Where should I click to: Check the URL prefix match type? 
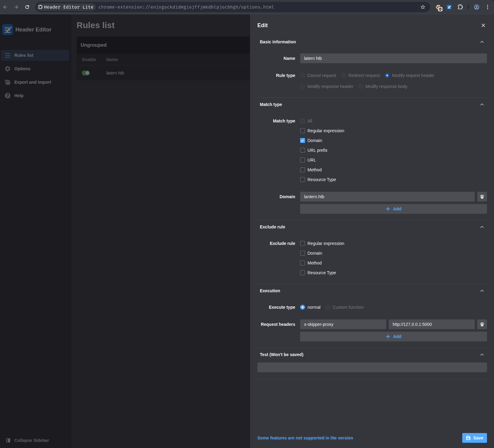303,150
